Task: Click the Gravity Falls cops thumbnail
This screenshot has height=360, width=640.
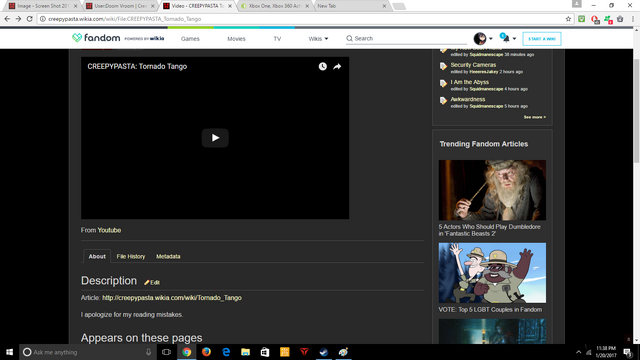Action: click(x=492, y=273)
